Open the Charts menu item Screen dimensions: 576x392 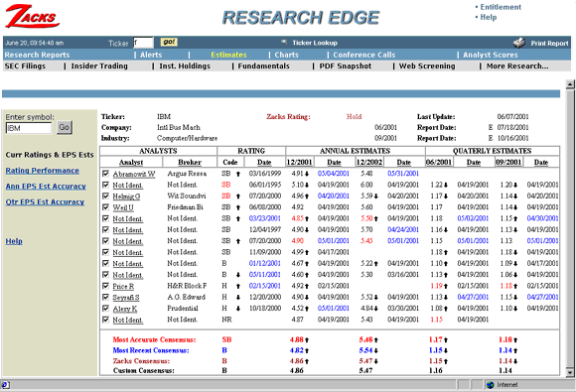coord(287,55)
